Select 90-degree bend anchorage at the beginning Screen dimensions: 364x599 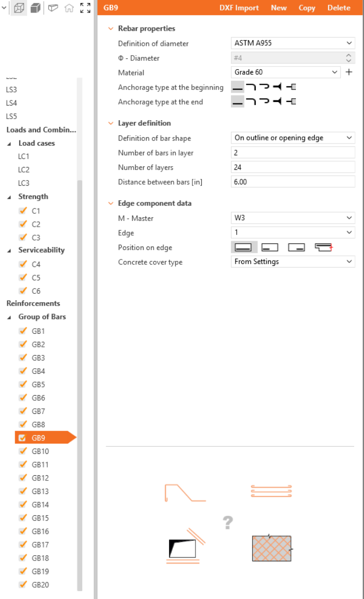pos(251,87)
